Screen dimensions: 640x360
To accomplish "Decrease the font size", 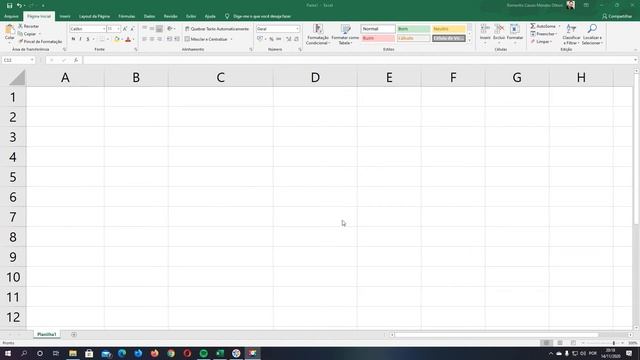I will coord(132,29).
